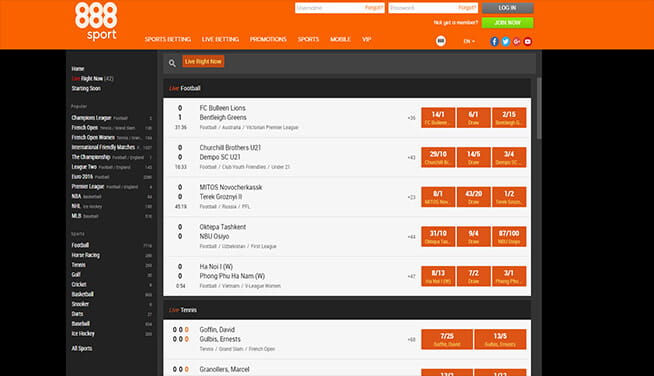This screenshot has height=376, width=654.
Task: Bet 87/100 on NBU Osiyo
Action: (509, 237)
